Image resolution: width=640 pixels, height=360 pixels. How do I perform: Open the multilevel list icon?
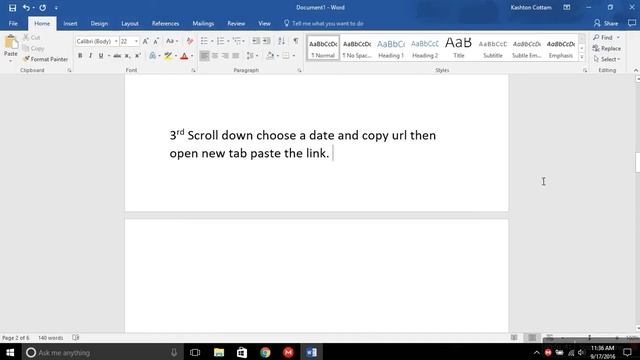tap(237, 41)
